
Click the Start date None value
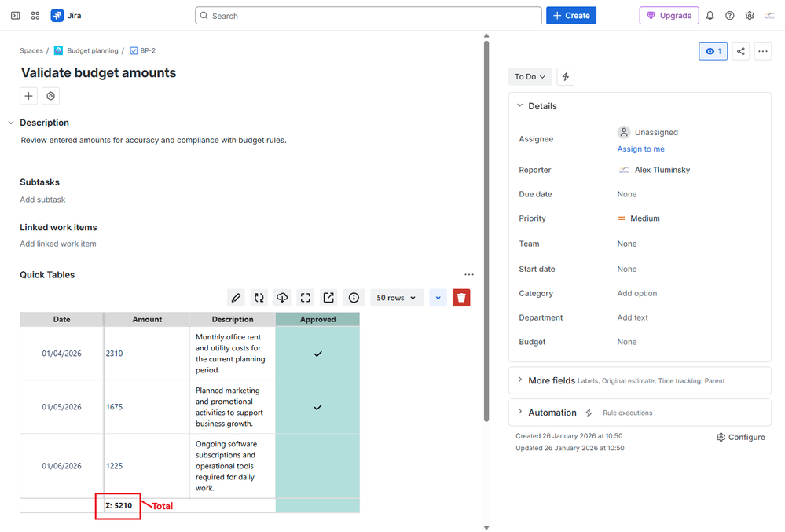point(627,269)
